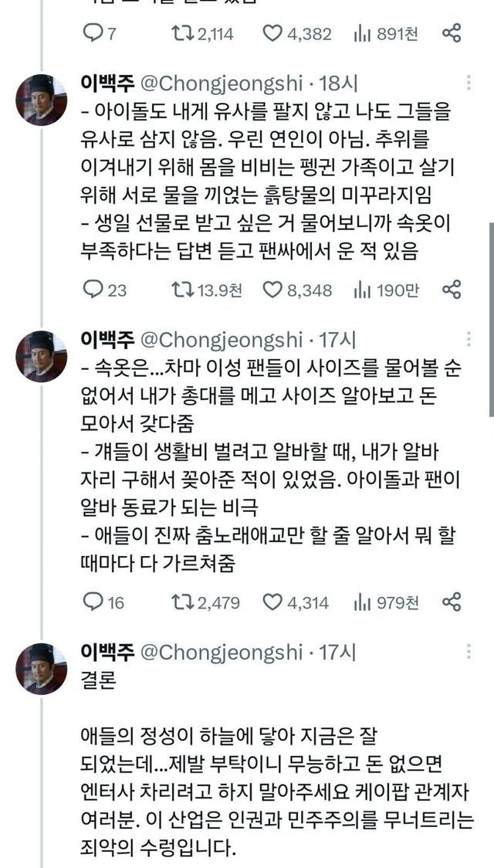Retweet the post with 13.9천 retweets
This screenshot has height=868, width=494.
click(182, 290)
